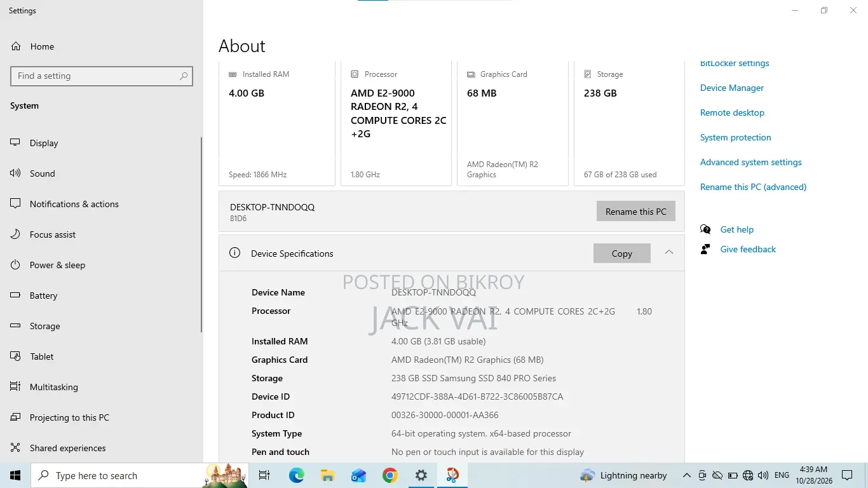Viewport: 868px width, 488px height.
Task: Open Outlook from the taskbar
Action: click(358, 475)
